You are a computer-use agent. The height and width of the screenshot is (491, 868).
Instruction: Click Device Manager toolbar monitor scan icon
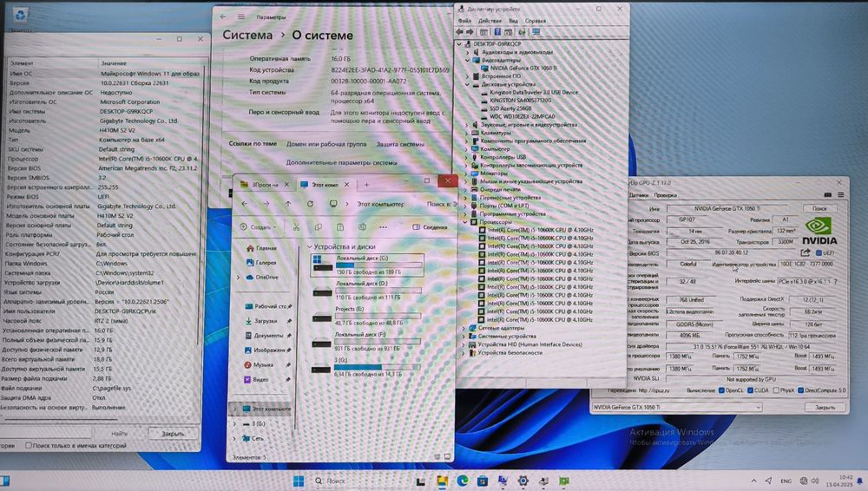coord(536,32)
